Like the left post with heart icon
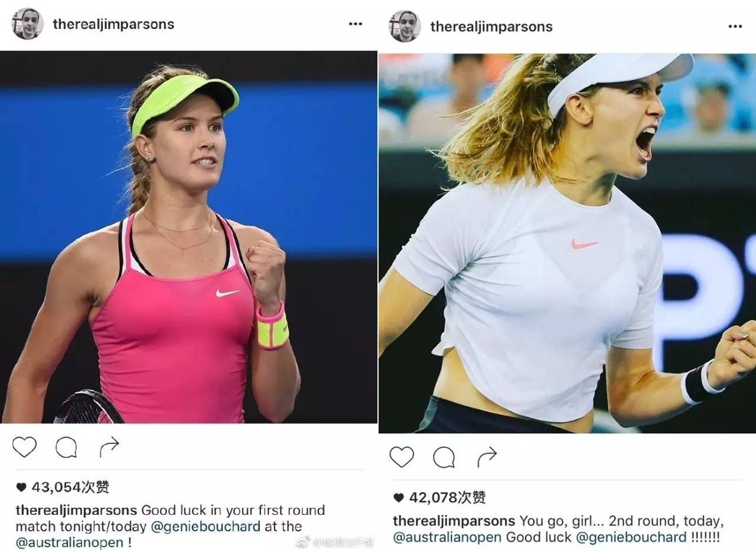Screen dimensions: 756x552 point(24,448)
